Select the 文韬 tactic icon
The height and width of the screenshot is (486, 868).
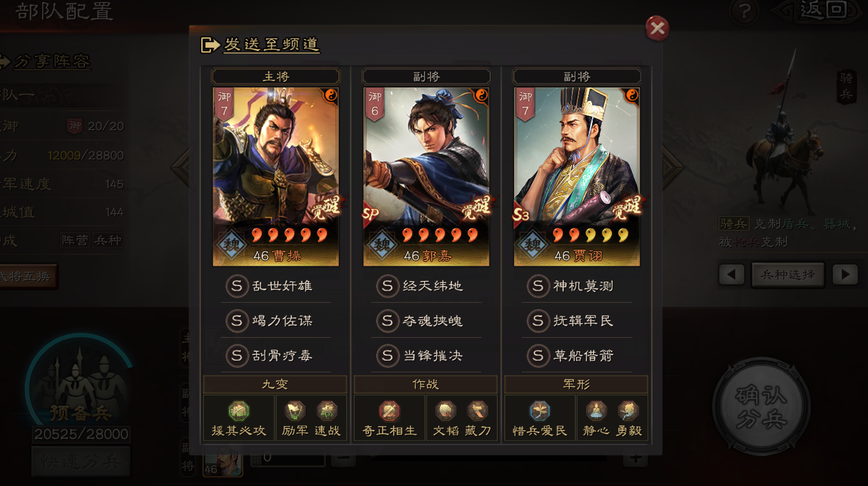point(445,411)
